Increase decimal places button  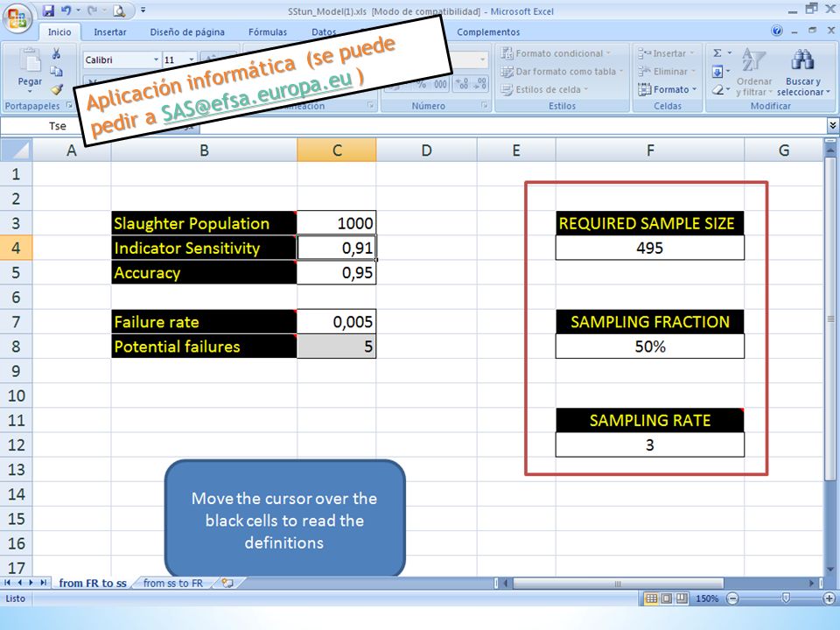[462, 84]
